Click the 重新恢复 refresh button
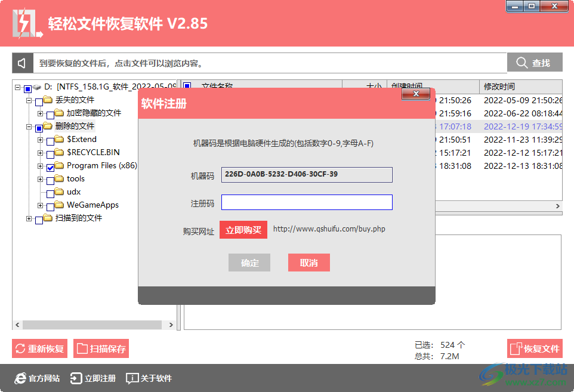Image resolution: width=574 pixels, height=392 pixels. [39, 348]
